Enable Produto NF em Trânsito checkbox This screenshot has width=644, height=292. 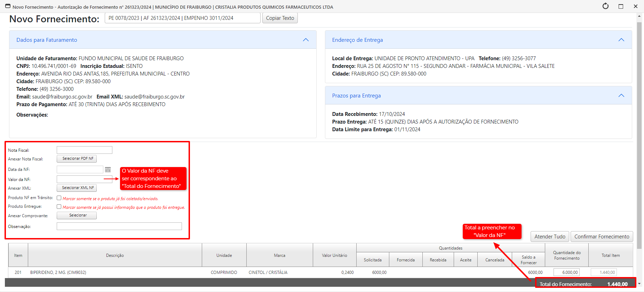tap(59, 198)
